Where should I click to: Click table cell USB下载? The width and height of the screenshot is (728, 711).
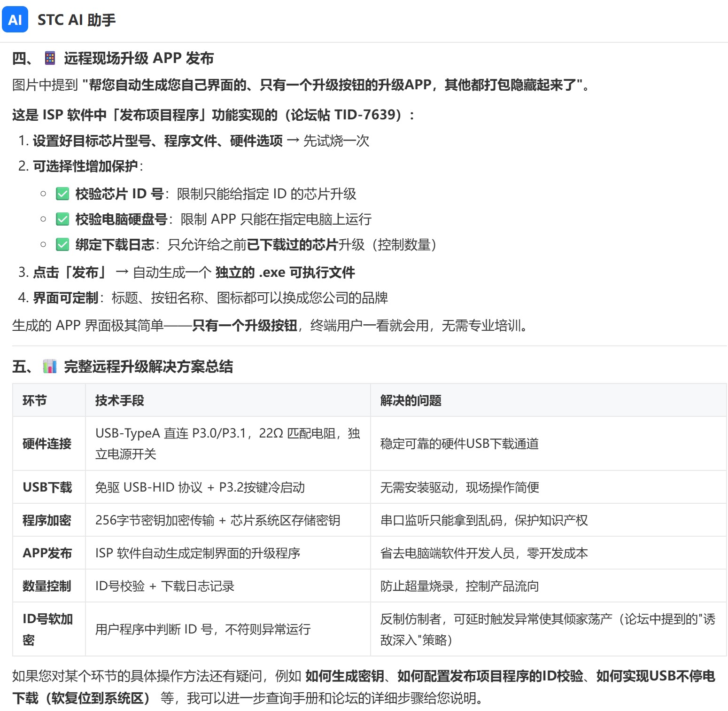pos(47,487)
